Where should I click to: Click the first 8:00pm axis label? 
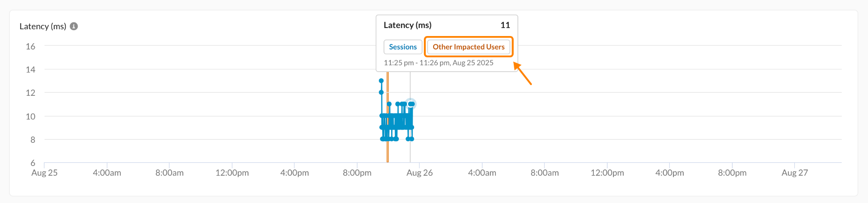coord(357,173)
